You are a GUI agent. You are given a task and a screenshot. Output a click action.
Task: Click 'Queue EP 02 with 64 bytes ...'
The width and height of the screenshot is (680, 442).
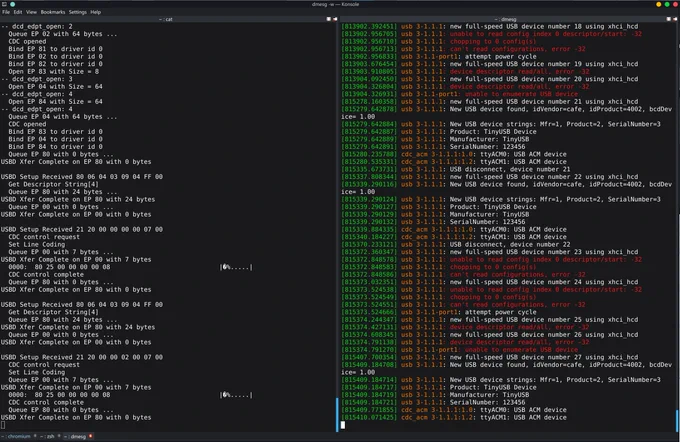pos(62,34)
